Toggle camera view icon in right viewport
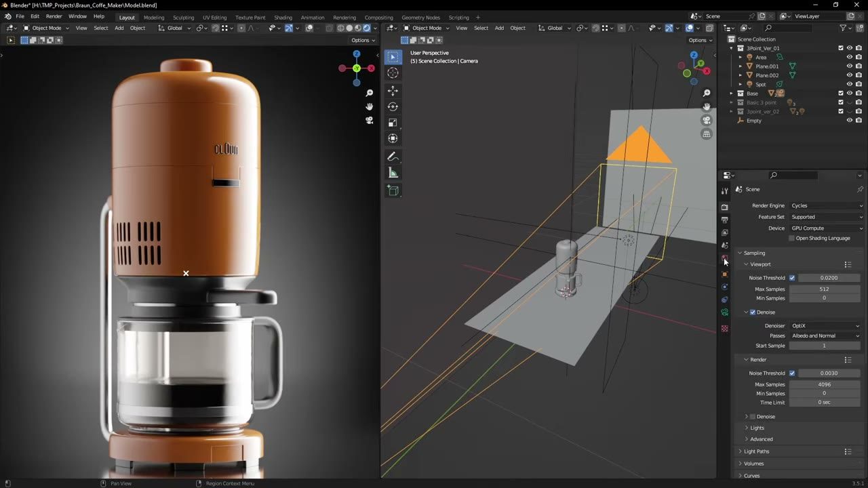868x488 pixels. point(707,120)
